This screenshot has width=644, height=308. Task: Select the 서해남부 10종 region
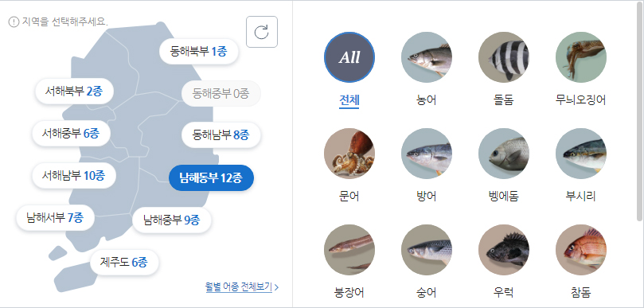74,176
